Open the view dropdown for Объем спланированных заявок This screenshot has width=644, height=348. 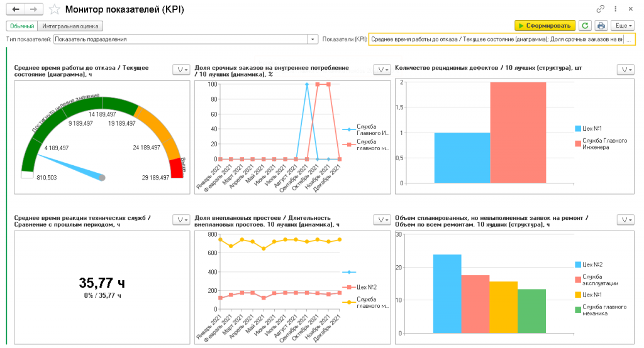(x=626, y=220)
